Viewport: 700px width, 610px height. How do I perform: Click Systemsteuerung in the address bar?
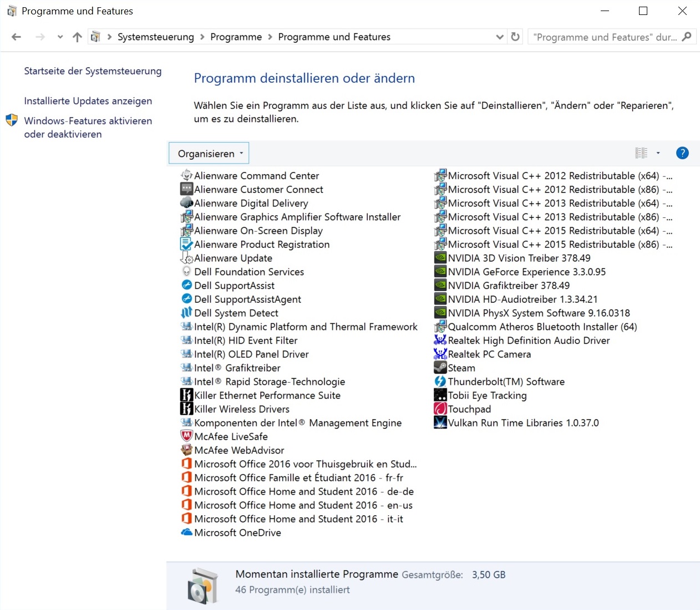click(156, 37)
